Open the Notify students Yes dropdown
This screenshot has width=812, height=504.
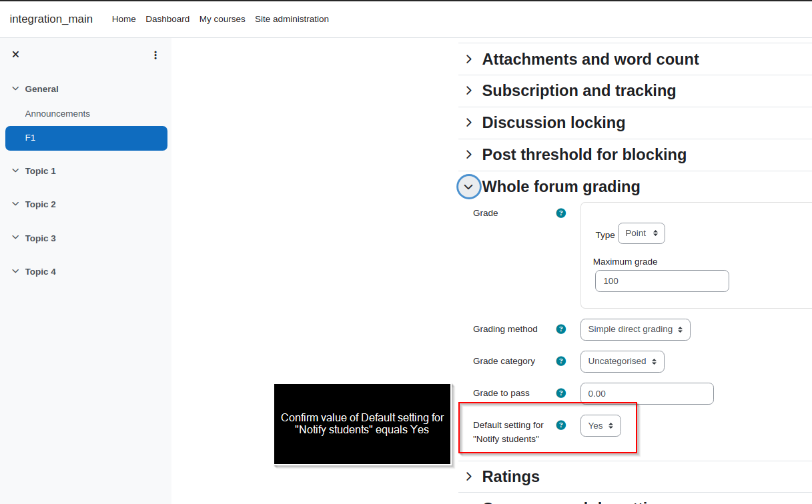(600, 426)
